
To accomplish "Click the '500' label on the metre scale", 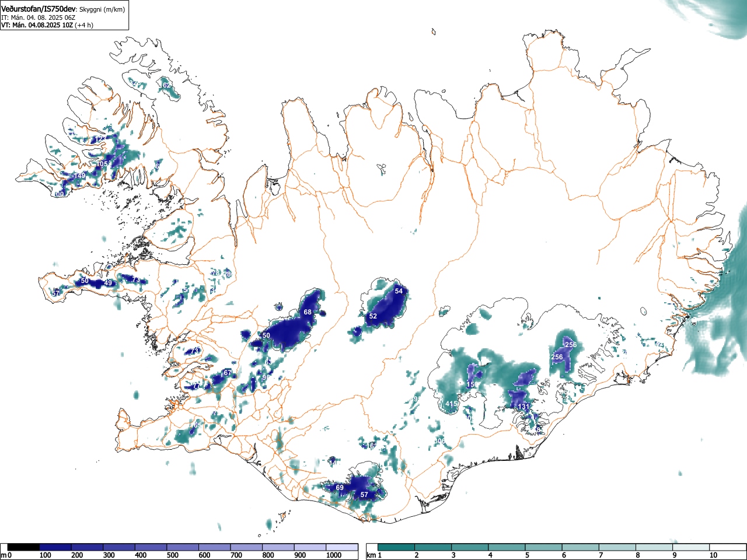I will point(173,555).
